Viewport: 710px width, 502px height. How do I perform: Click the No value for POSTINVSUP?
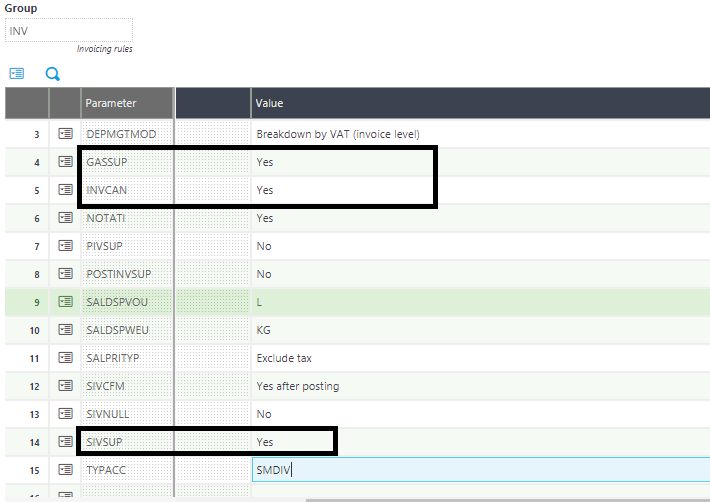[264, 274]
